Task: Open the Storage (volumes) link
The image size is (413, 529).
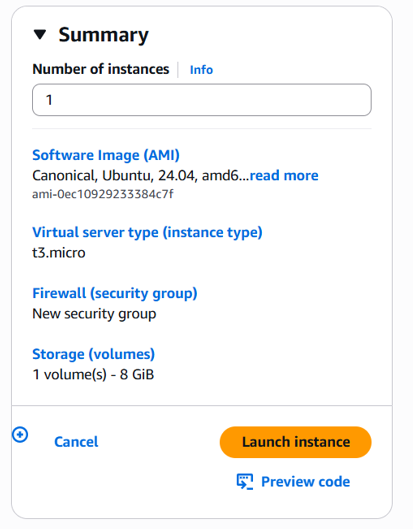Action: [93, 354]
